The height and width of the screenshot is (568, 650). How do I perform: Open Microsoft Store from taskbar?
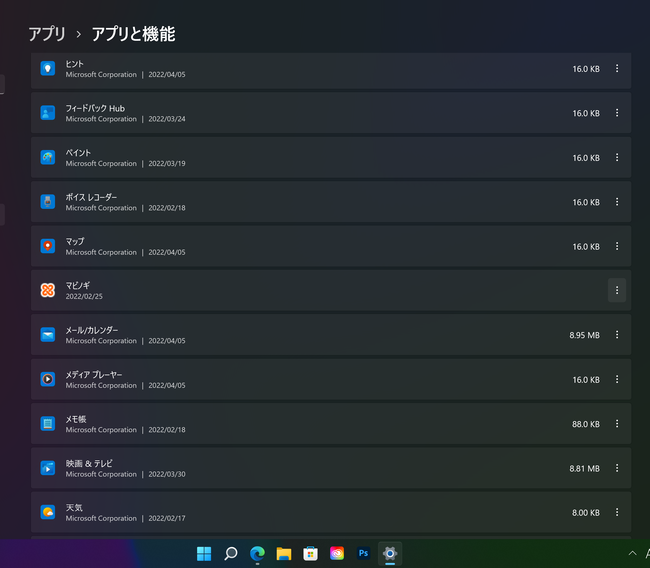[x=310, y=553]
